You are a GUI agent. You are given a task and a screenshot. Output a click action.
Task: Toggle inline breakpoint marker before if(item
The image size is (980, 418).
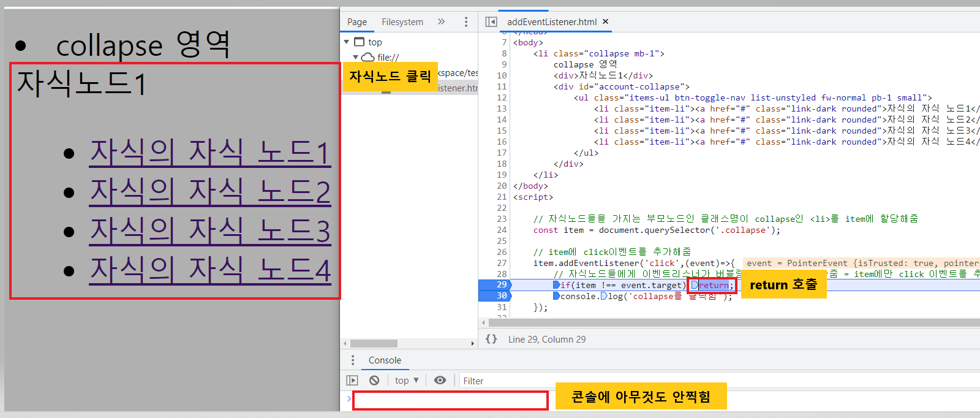[x=556, y=285]
